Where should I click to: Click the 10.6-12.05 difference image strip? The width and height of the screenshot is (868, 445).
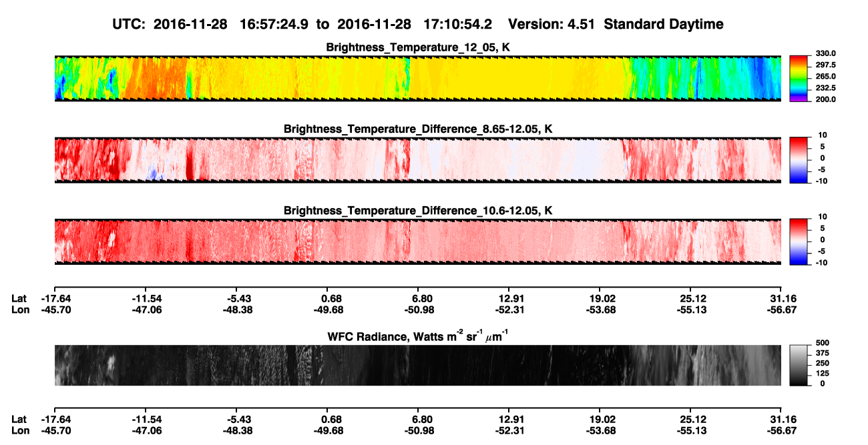tap(418, 242)
